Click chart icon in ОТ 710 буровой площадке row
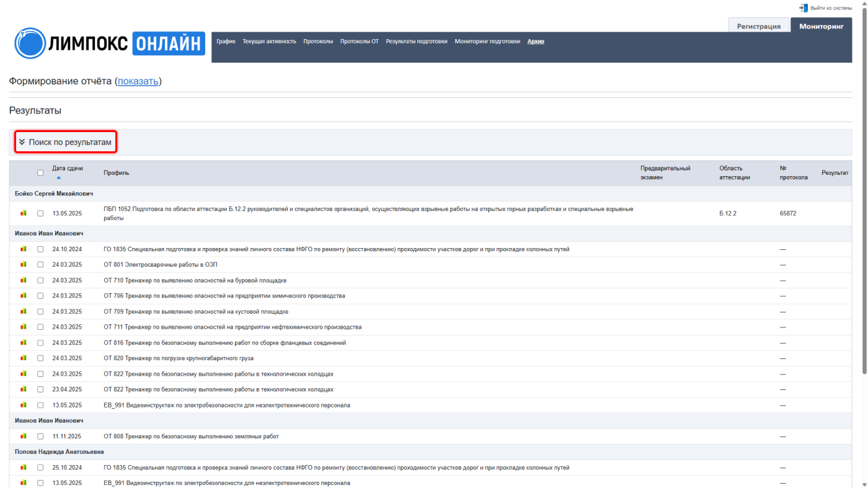The width and height of the screenshot is (868, 488). pos(24,280)
